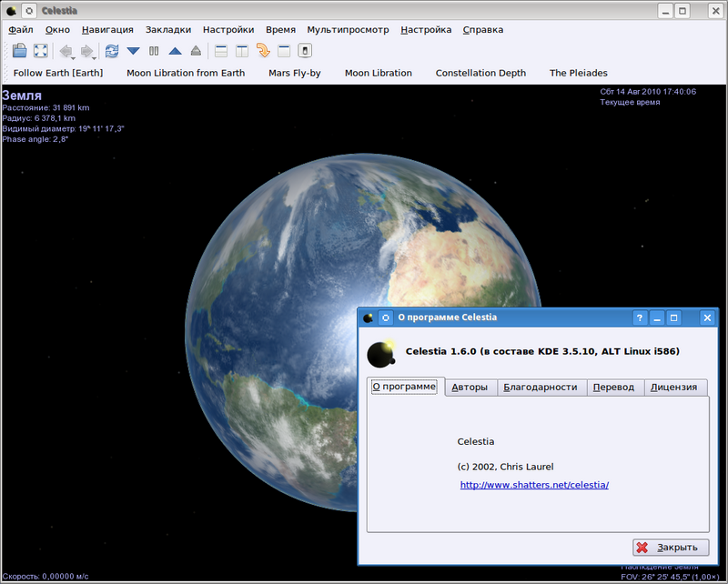This screenshot has width=728, height=584.
Task: Click the Celestia icon in main window titlebar
Action: (11, 10)
